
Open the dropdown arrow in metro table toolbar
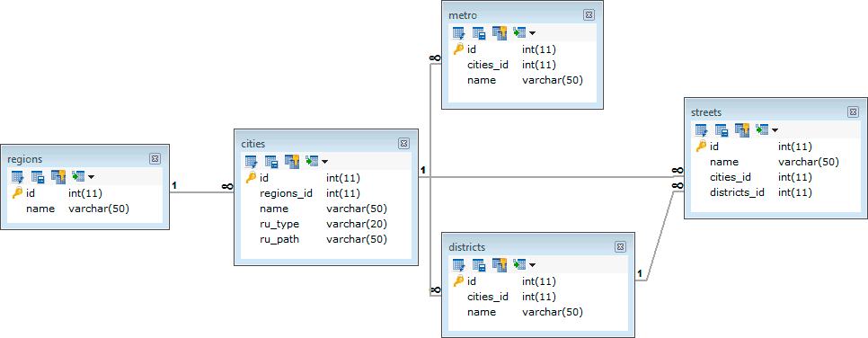[532, 33]
